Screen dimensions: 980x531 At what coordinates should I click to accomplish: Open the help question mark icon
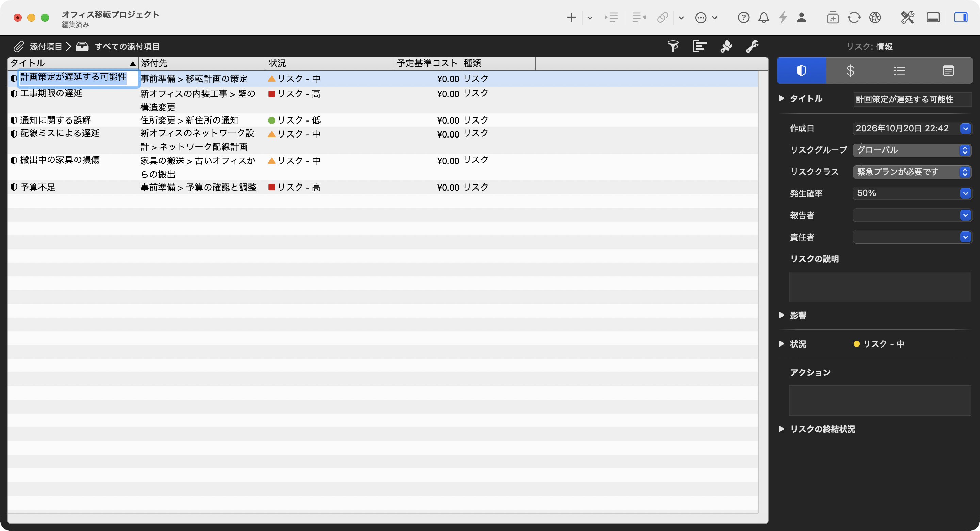(x=744, y=17)
